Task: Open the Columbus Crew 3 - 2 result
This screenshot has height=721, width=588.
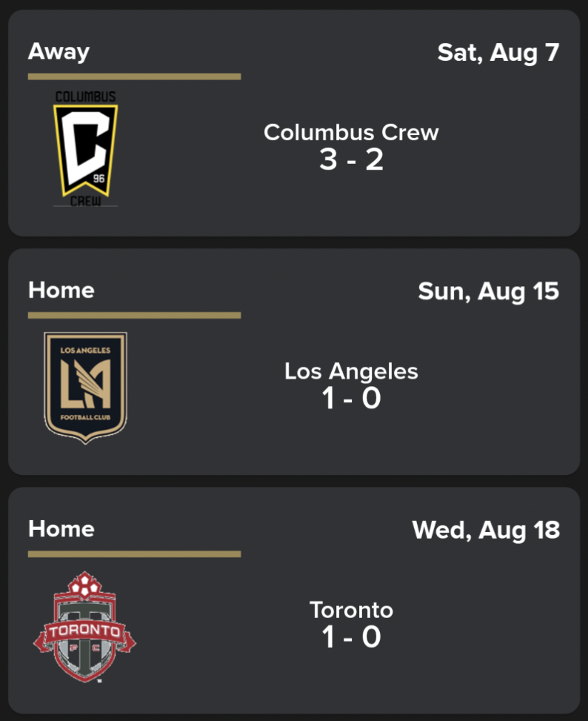Action: click(294, 123)
